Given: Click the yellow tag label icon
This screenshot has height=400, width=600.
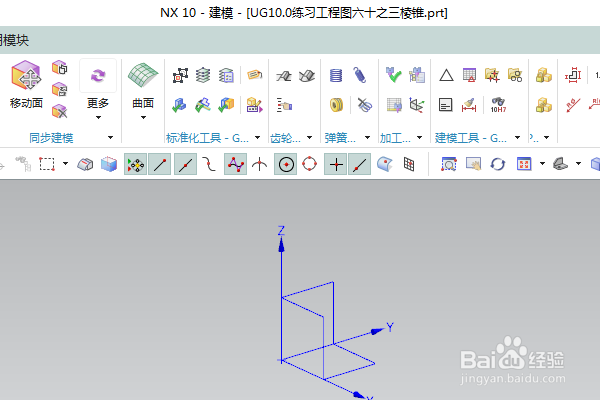Looking at the screenshot, I should point(254,74).
